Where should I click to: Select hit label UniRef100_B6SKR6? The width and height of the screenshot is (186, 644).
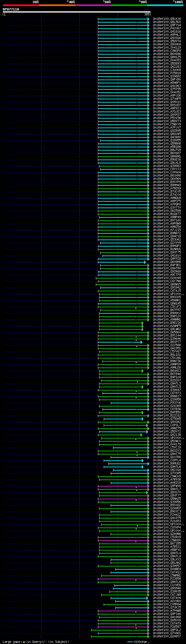tap(167, 175)
